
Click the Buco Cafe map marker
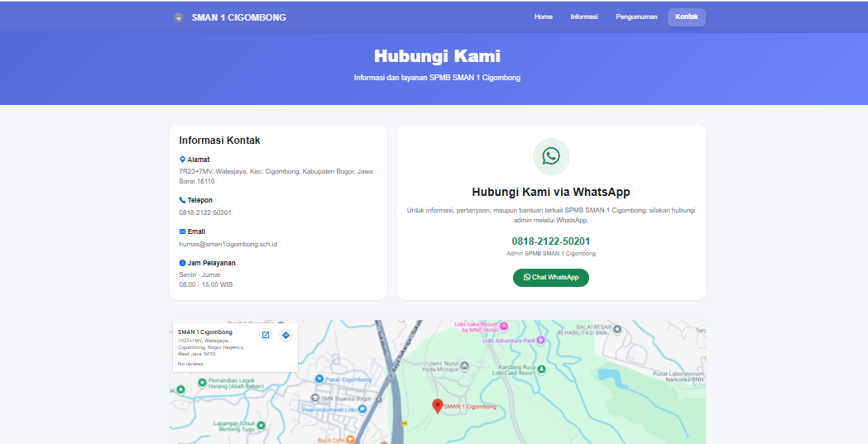coord(350,440)
